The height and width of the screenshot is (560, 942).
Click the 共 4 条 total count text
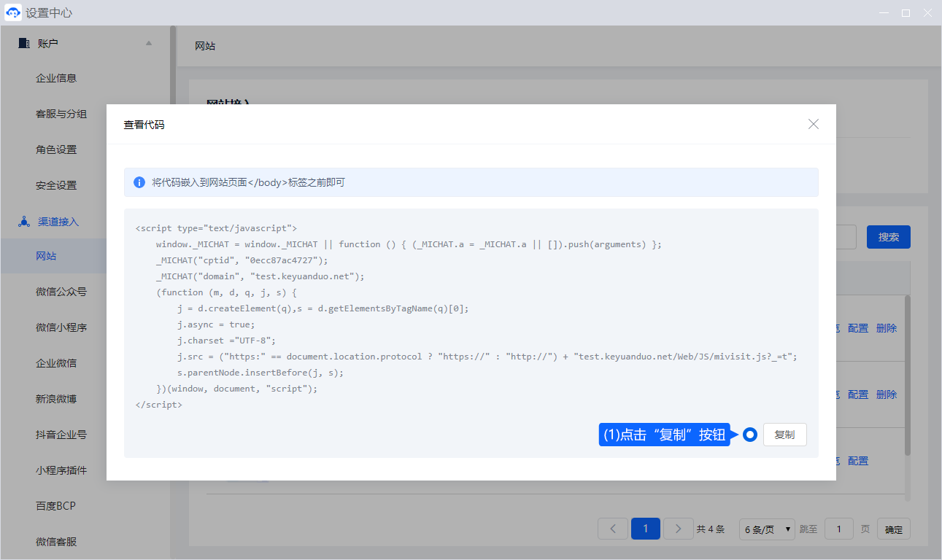pyautogui.click(x=711, y=529)
